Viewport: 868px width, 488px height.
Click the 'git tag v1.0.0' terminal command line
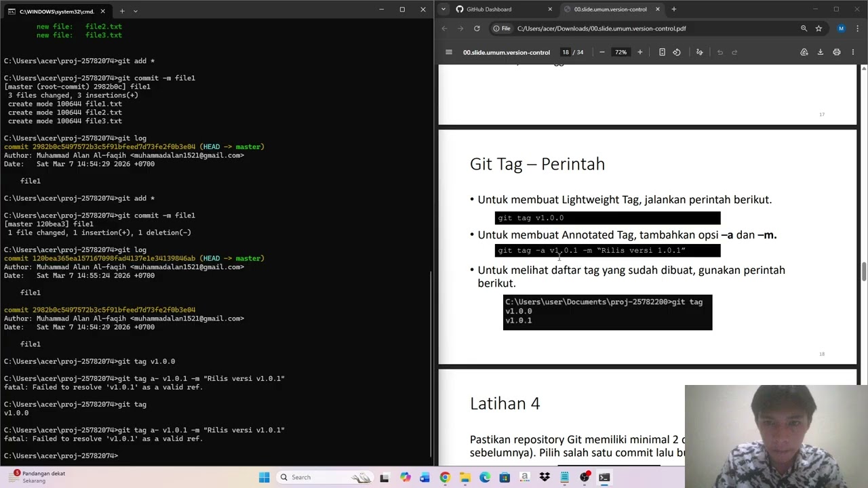click(x=90, y=361)
